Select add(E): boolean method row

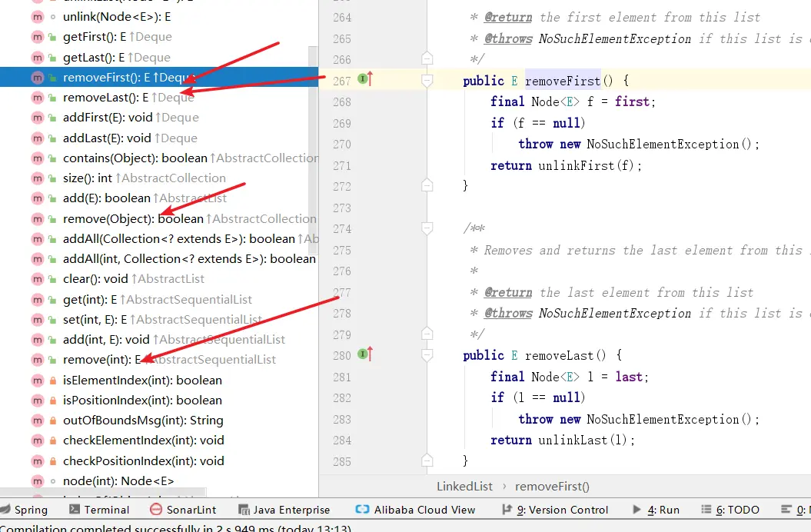pos(159,198)
